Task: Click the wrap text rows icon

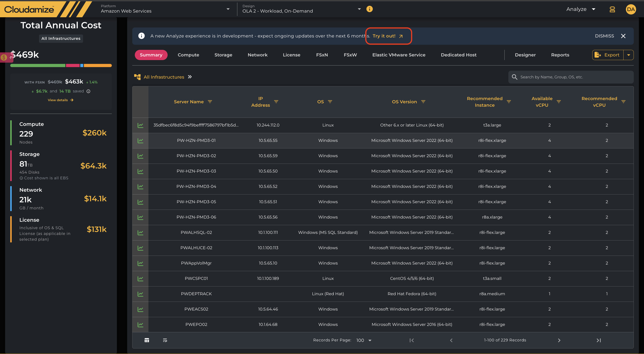Action: coord(165,340)
